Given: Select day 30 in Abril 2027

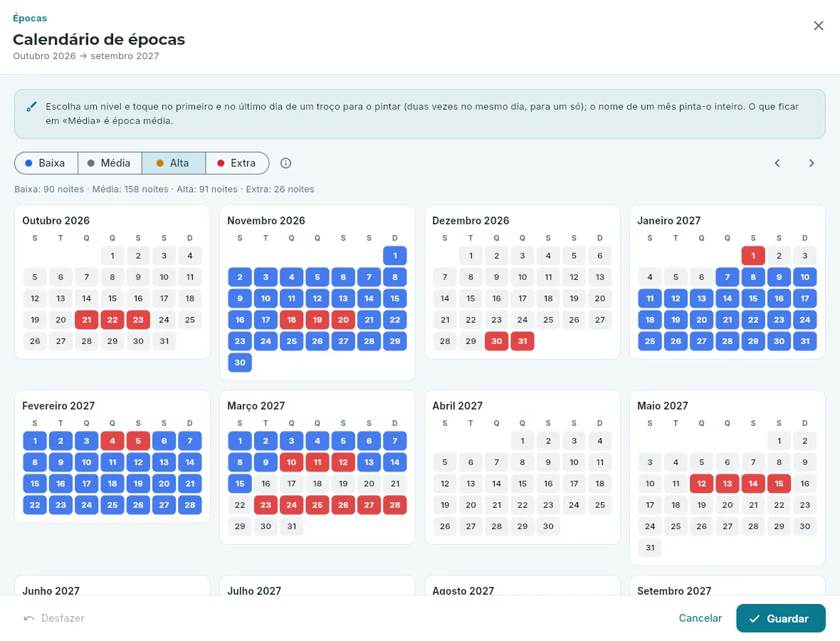Looking at the screenshot, I should [x=548, y=526].
